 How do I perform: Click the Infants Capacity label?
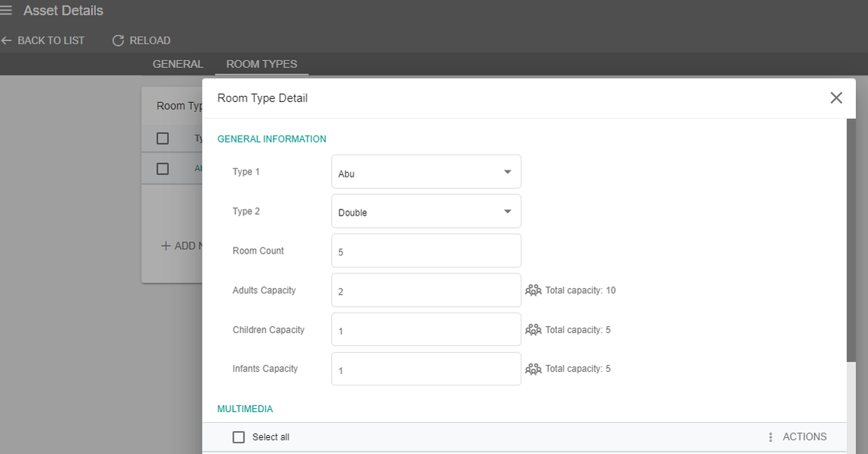point(265,369)
